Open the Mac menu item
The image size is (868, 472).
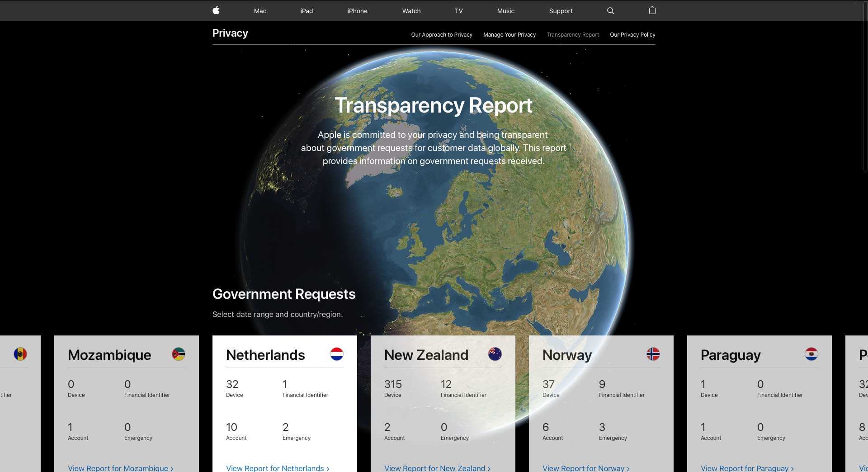coord(260,11)
